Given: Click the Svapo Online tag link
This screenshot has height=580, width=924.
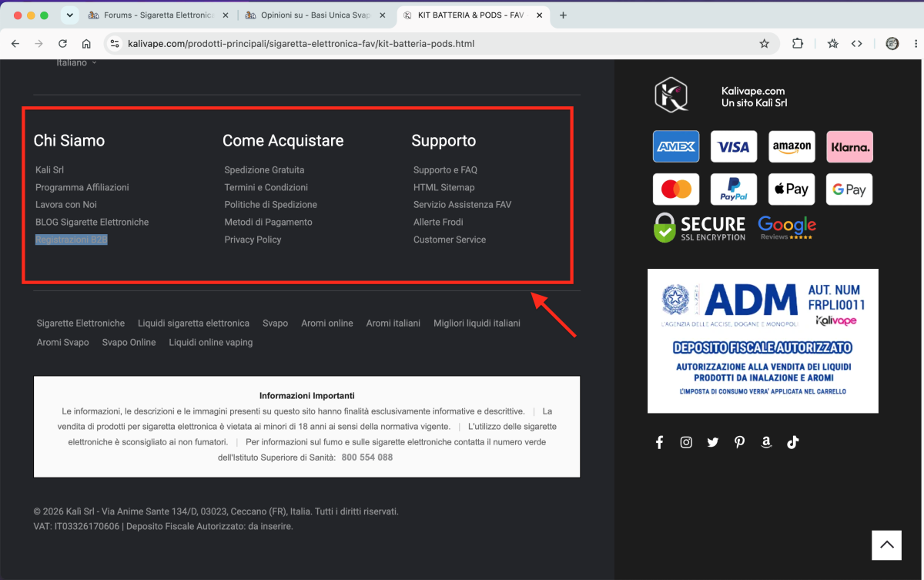Looking at the screenshot, I should 129,343.
